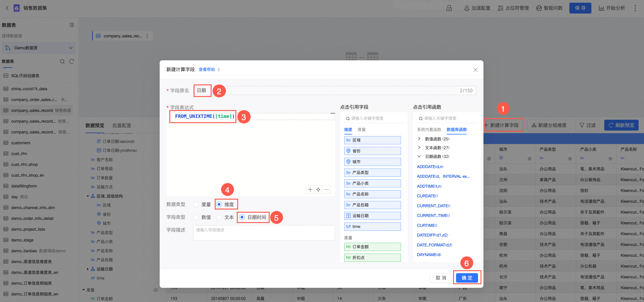Screen dimensions: 644x302
Task: Switch to 数据库函数 tab
Action: (456, 130)
